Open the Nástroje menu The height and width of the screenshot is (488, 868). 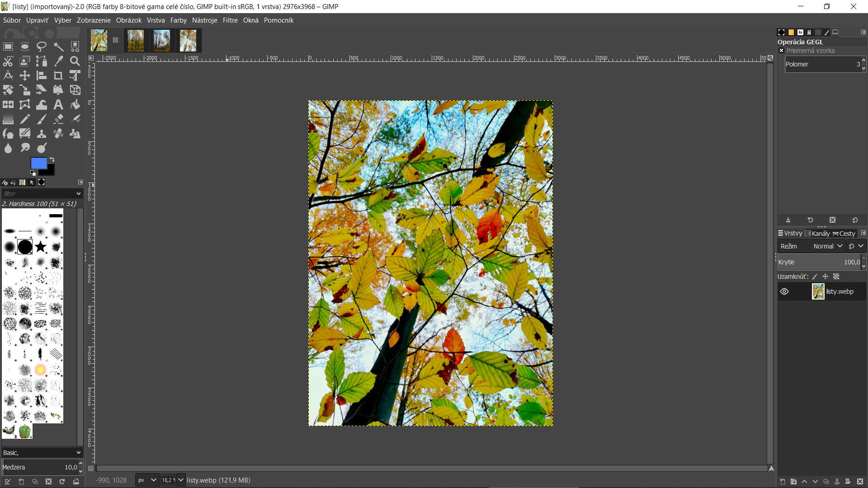204,20
